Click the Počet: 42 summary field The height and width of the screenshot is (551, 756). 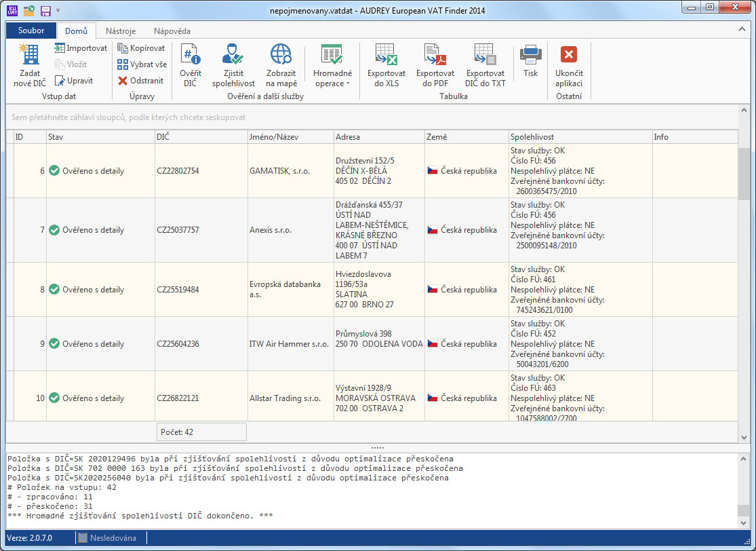pos(201,432)
